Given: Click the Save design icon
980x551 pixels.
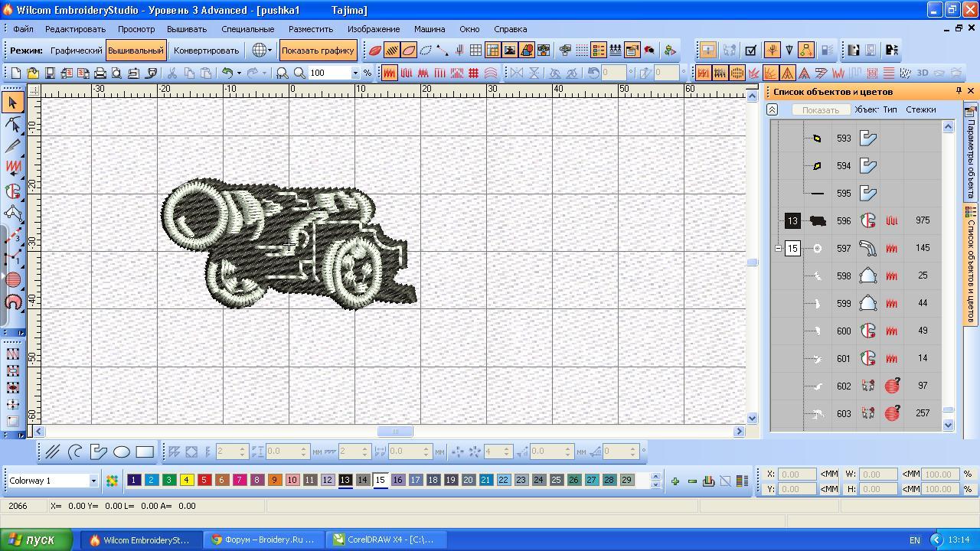Looking at the screenshot, I should point(50,73).
